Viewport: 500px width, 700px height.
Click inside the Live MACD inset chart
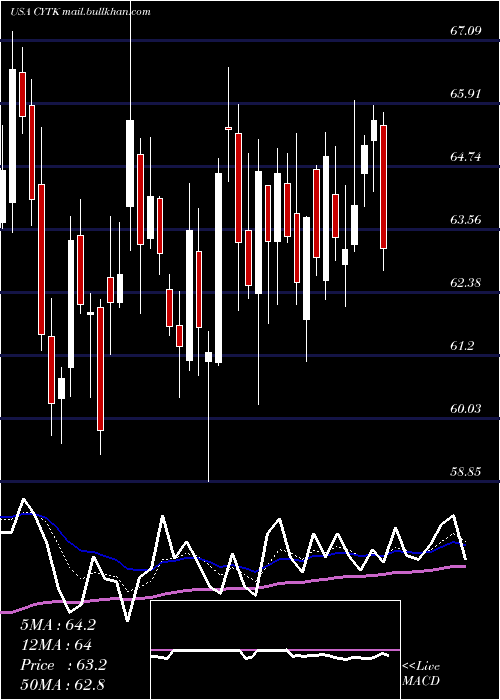275,650
